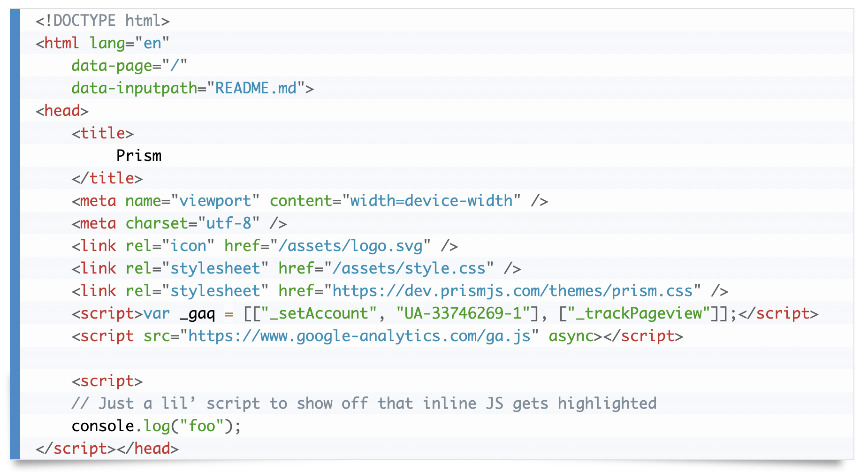Click the closing title tag

(x=107, y=178)
